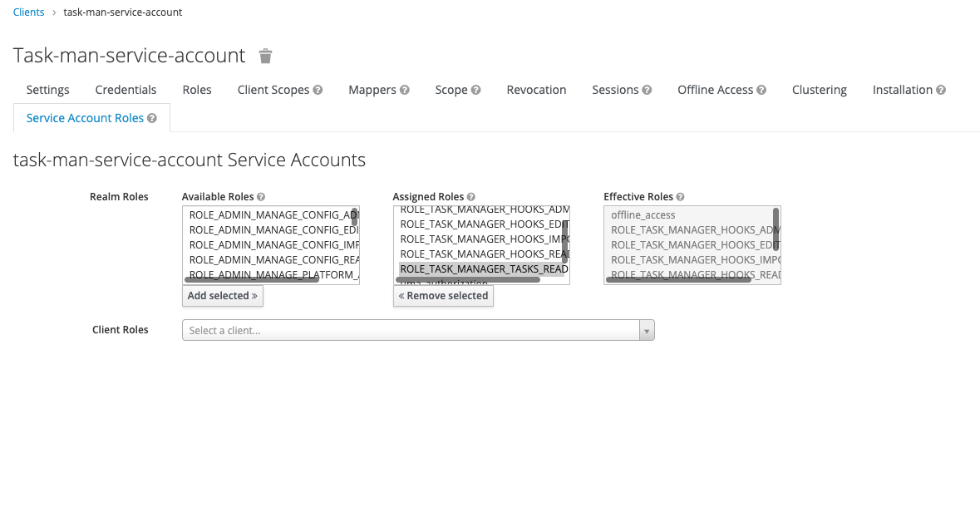This screenshot has width=980, height=527.
Task: Switch to the Credentials tab
Action: coord(126,90)
